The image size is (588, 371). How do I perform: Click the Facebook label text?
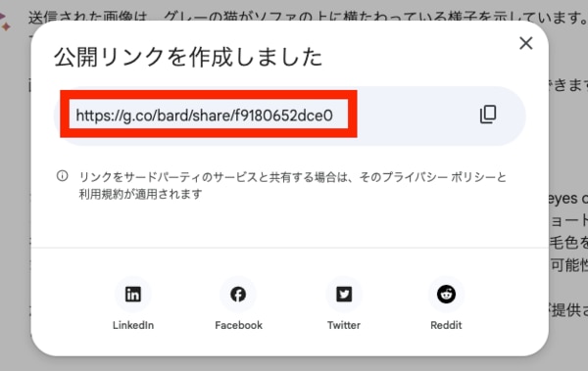(x=238, y=325)
